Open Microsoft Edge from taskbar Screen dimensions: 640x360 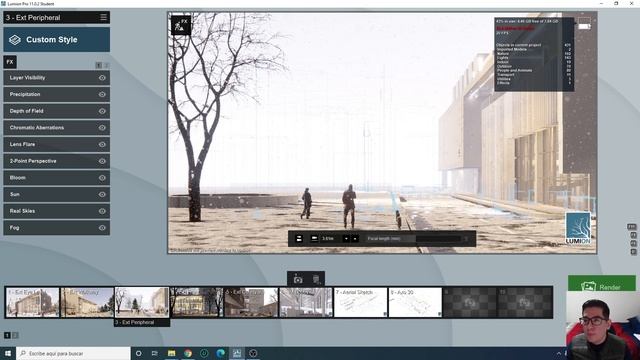pos(220,353)
